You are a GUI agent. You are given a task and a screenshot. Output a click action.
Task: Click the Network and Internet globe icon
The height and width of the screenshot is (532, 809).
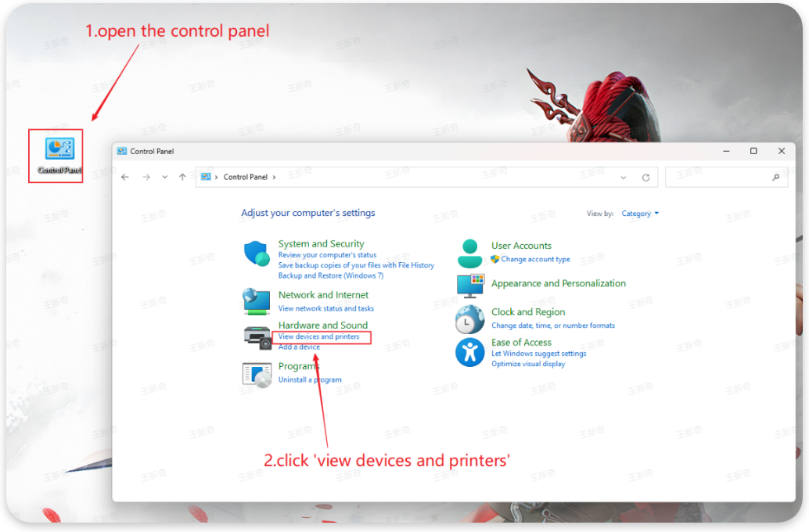[x=257, y=301]
